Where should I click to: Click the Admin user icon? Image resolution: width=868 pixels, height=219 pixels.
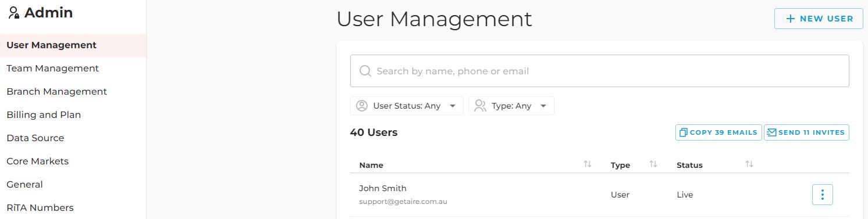coord(14,13)
